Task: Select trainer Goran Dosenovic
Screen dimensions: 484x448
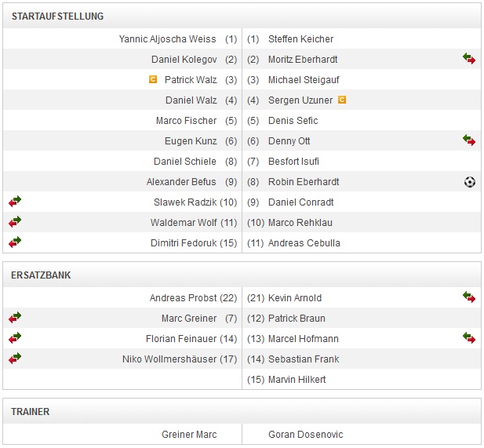Action: [x=305, y=434]
